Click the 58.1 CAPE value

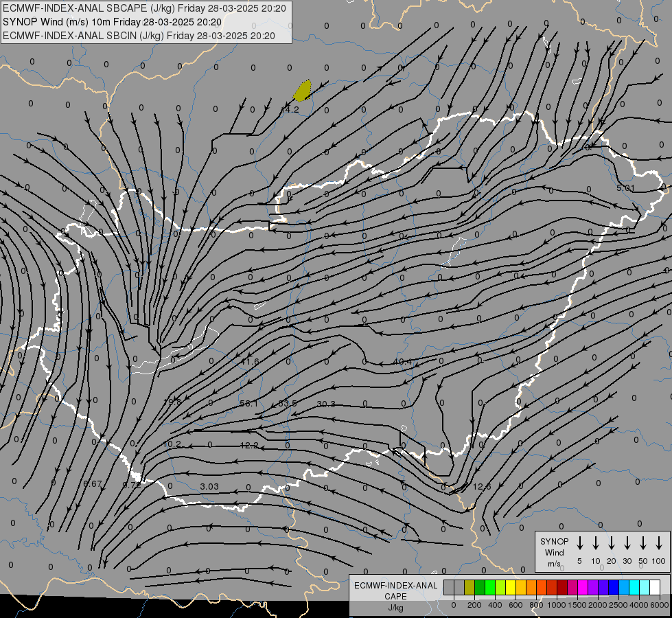point(249,404)
